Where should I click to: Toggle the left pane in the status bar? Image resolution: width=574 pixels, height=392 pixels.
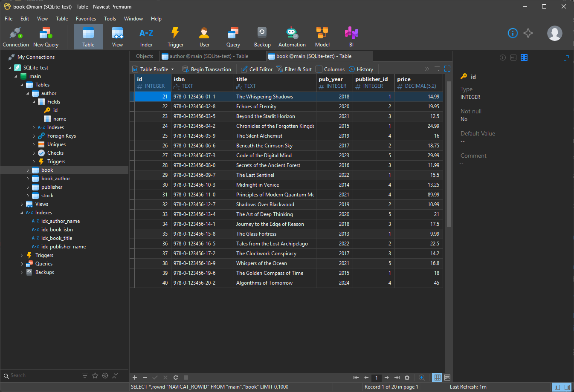tap(557, 387)
